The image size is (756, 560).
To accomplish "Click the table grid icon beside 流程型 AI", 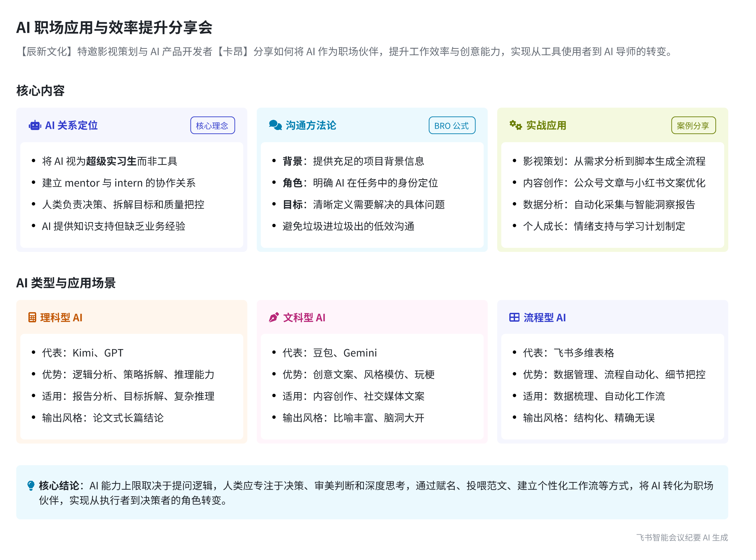I will [514, 317].
